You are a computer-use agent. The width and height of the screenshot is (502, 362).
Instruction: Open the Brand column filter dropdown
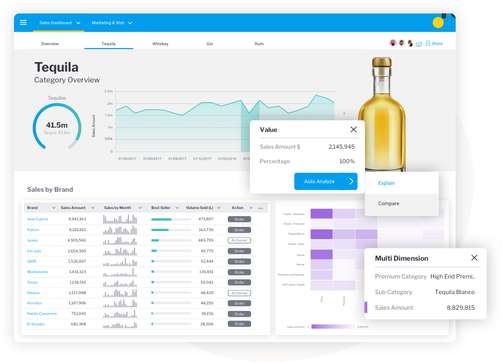pos(53,208)
